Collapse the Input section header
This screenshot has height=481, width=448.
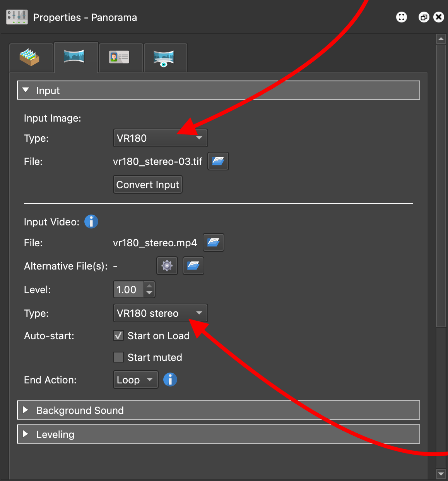[26, 90]
